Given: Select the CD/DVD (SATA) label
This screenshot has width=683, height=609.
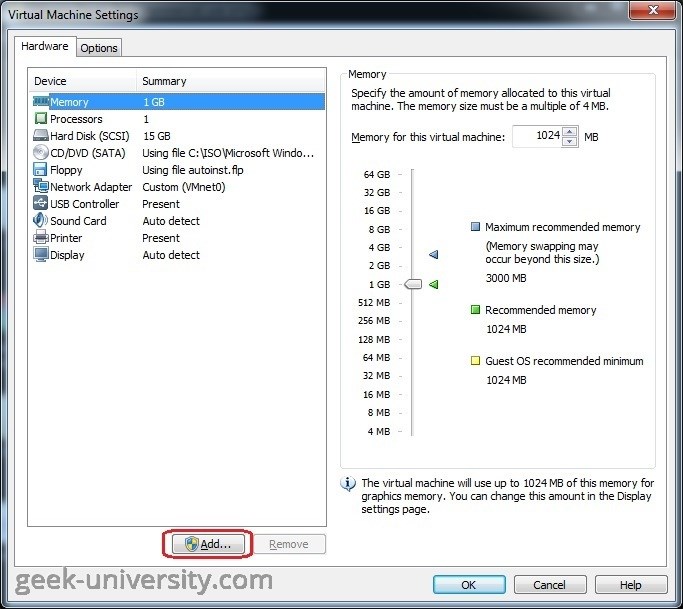Looking at the screenshot, I should 88,153.
